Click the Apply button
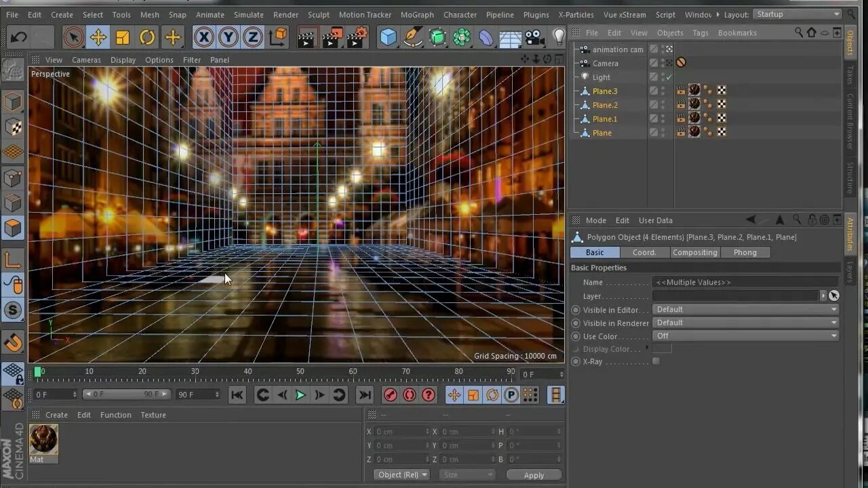The image size is (868, 488). pos(534,475)
